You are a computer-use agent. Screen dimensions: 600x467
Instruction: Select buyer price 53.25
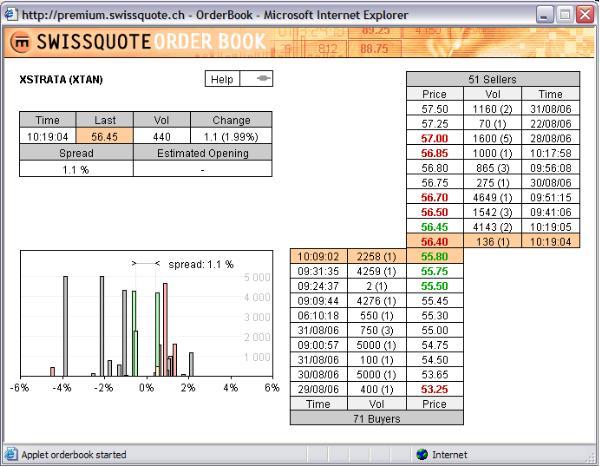coord(435,389)
